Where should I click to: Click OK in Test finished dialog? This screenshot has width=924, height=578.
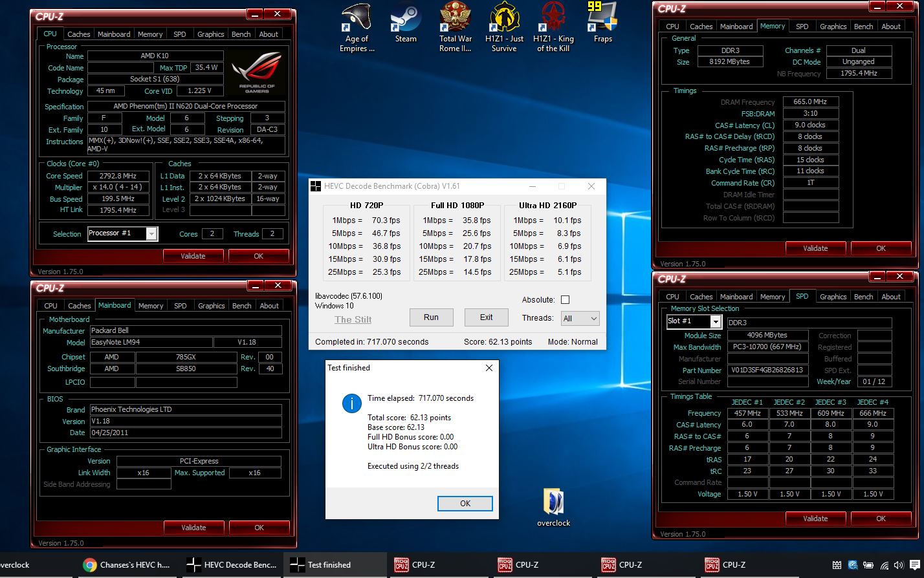coord(465,504)
